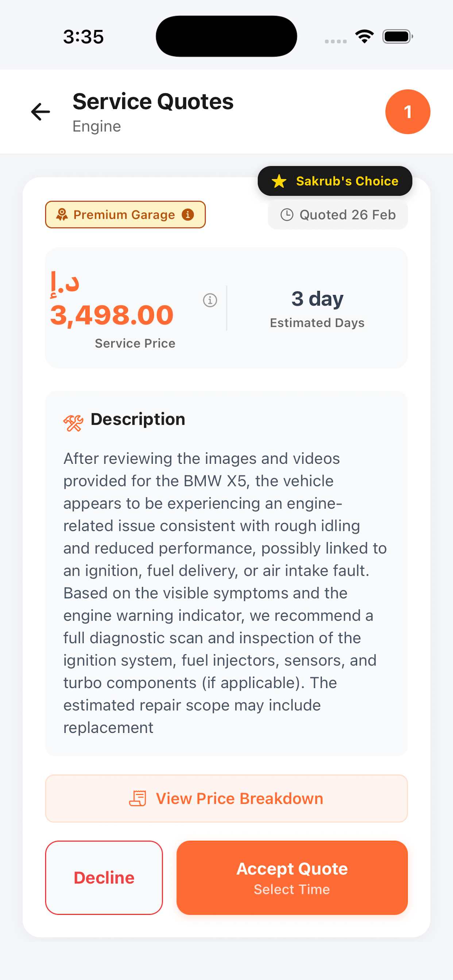
Task: Tap the 3,498.00 service price amount
Action: 112,315
